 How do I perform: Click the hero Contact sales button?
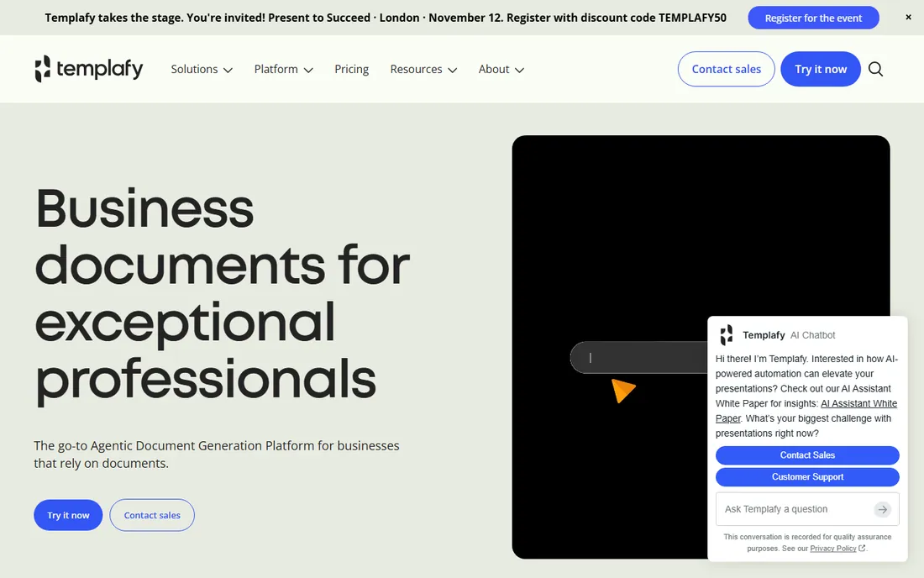[152, 515]
